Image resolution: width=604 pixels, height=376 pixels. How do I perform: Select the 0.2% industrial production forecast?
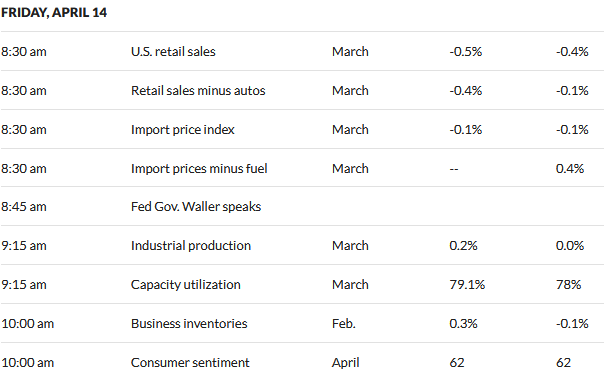(463, 246)
